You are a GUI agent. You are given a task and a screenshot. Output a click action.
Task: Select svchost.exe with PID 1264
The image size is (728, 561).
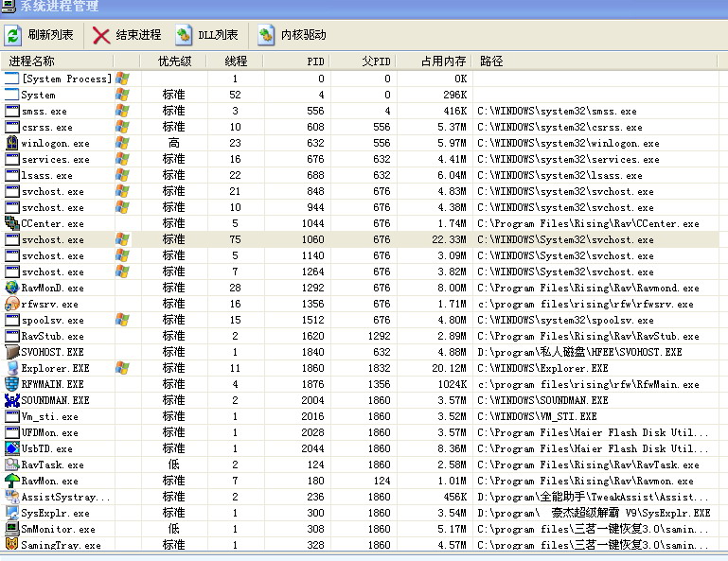pos(52,272)
